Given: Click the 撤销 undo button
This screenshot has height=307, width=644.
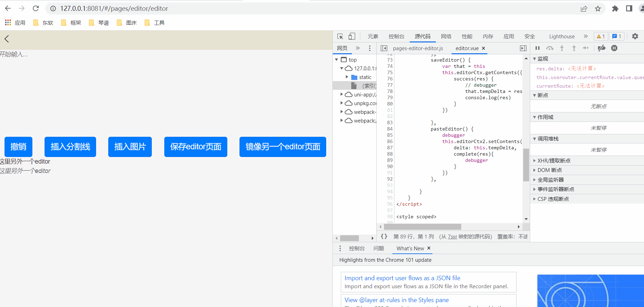Looking at the screenshot, I should (x=18, y=147).
